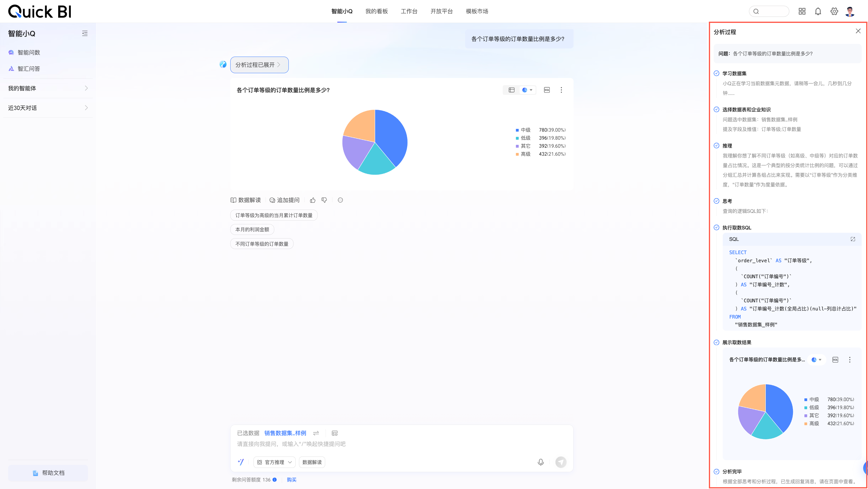Click the 购买 link
Image resolution: width=868 pixels, height=489 pixels.
point(291,480)
